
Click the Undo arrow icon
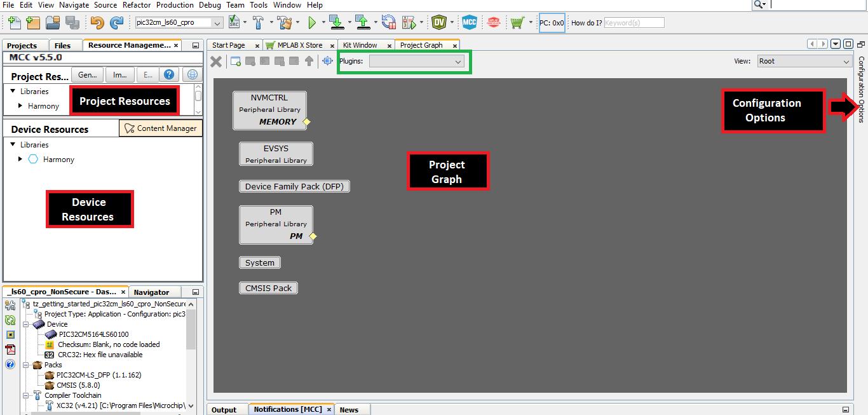click(97, 23)
